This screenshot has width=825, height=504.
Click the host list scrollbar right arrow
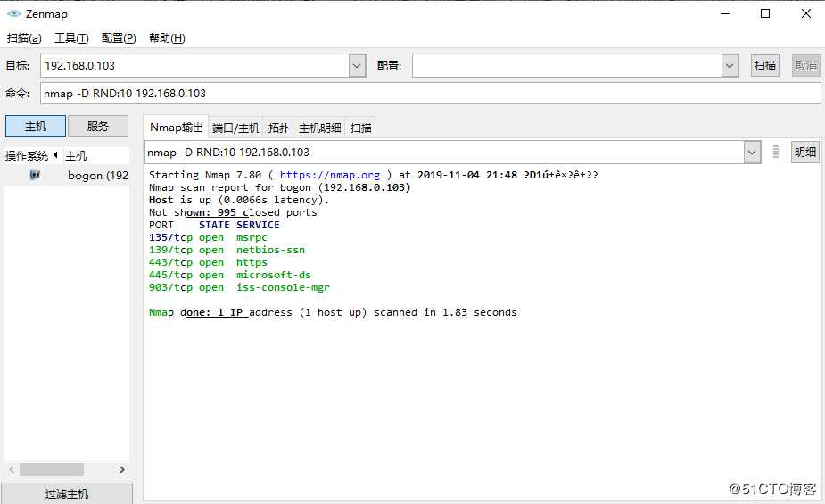tap(122, 469)
